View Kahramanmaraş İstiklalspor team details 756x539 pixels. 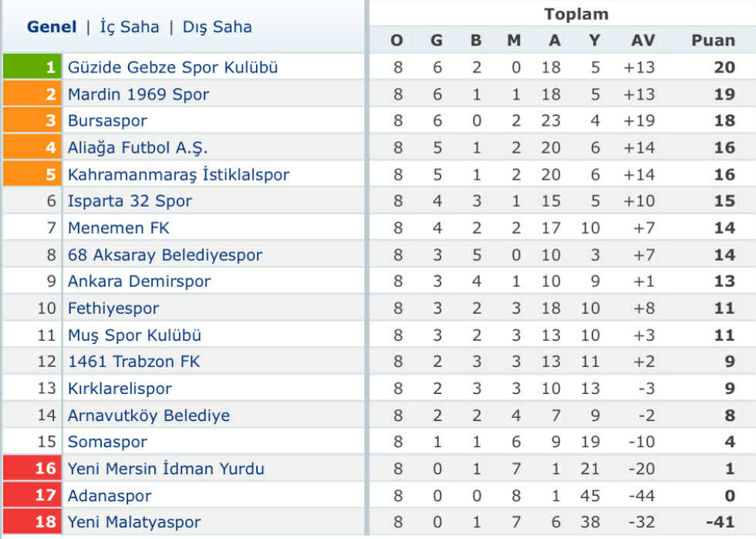178,174
